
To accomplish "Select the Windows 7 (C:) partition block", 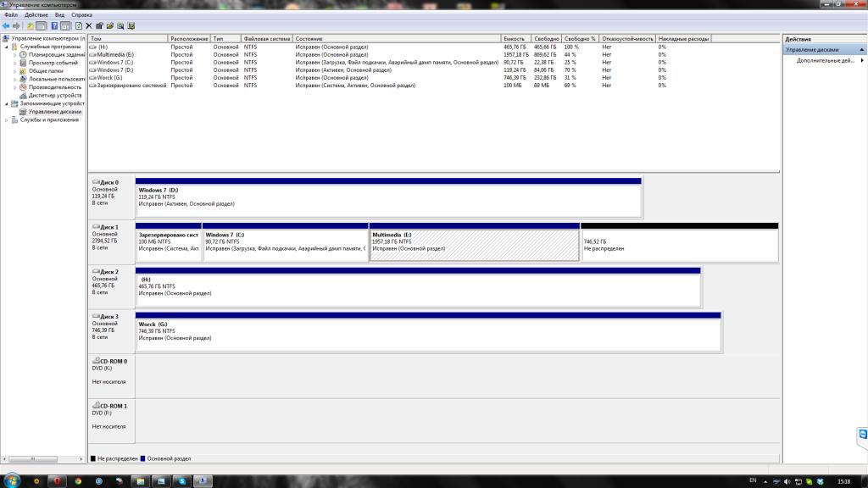I will pos(286,241).
